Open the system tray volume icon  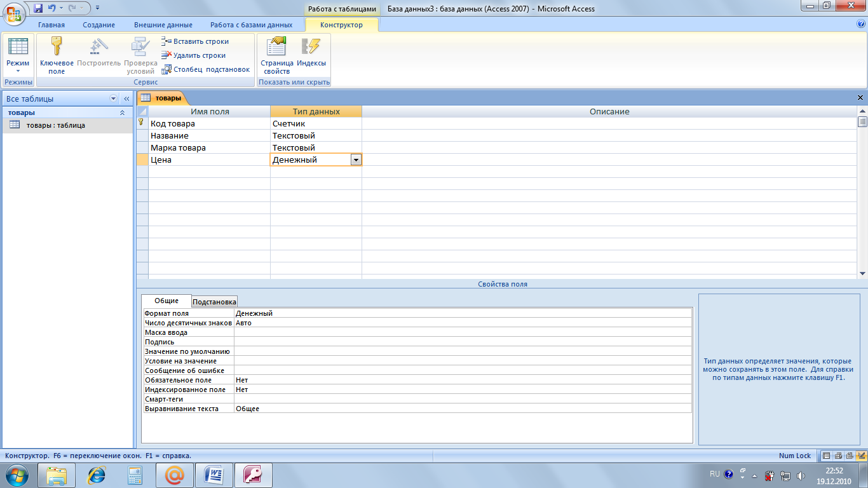click(801, 475)
